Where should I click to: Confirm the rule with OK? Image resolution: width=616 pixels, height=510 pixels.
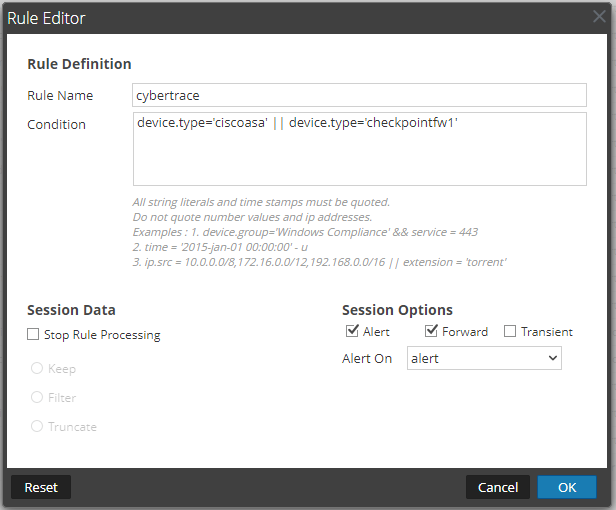pos(567,487)
